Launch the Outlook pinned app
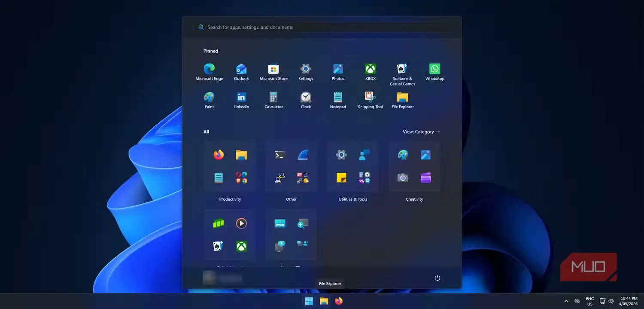The image size is (644, 309). [x=241, y=72]
